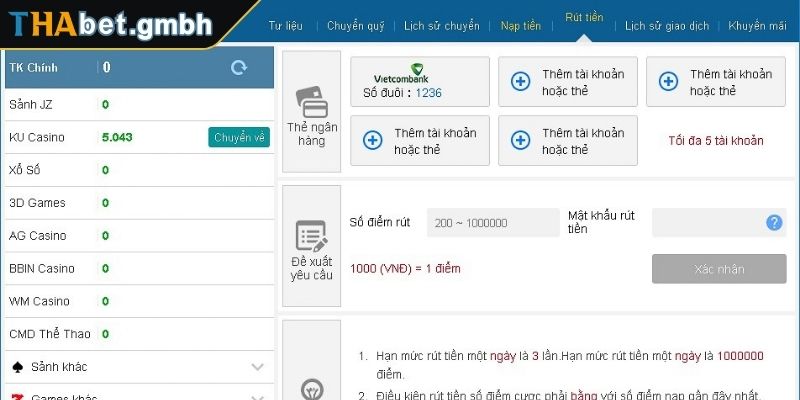Viewport: 800px width, 400px height.
Task: Refresh the TK Chính main balance
Action: [x=239, y=67]
